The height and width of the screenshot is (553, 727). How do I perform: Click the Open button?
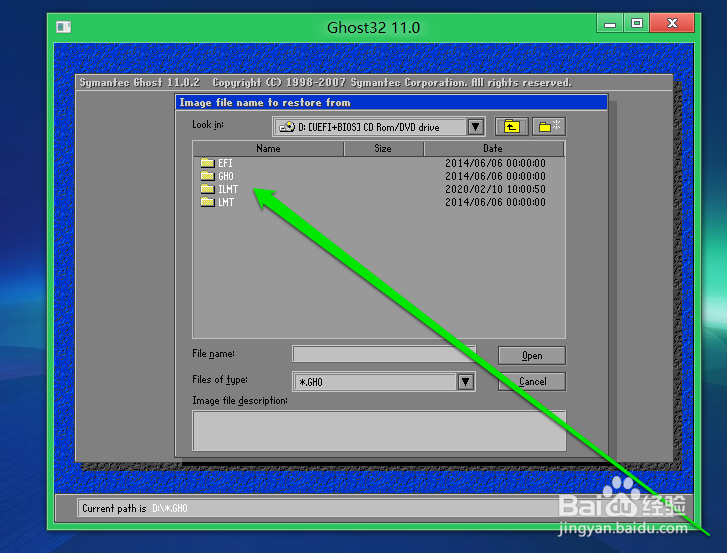[x=532, y=356]
